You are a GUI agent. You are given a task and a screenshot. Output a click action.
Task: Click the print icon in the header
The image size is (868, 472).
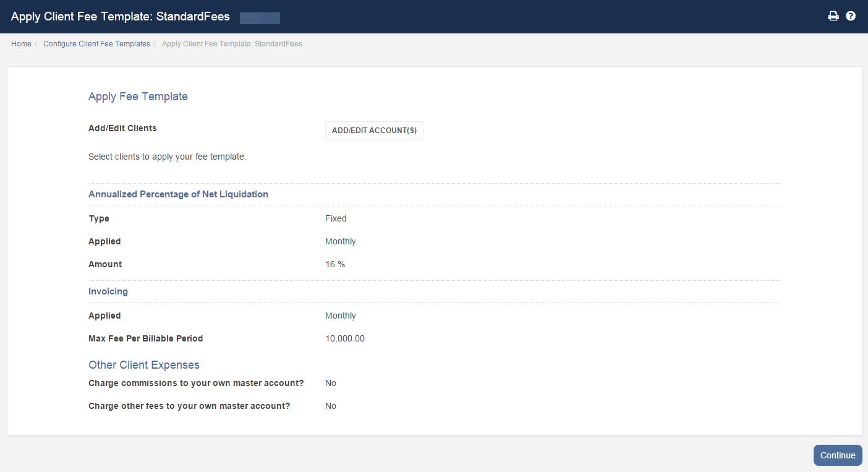[833, 16]
